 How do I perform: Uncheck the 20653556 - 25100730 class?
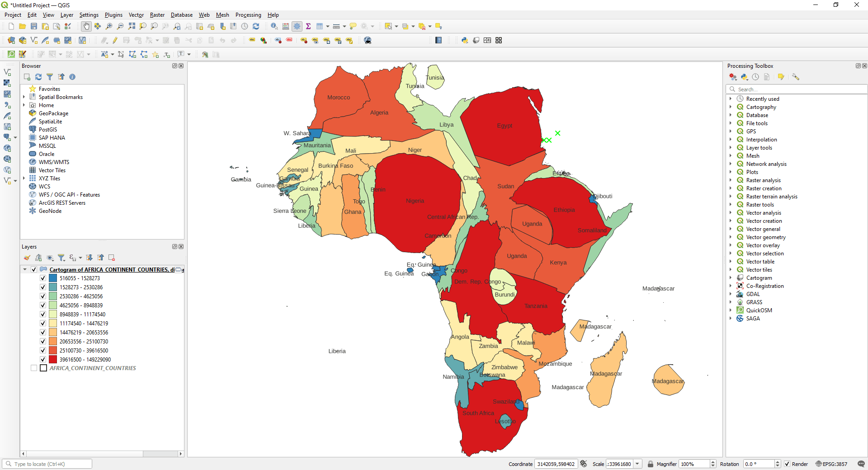tap(43, 342)
